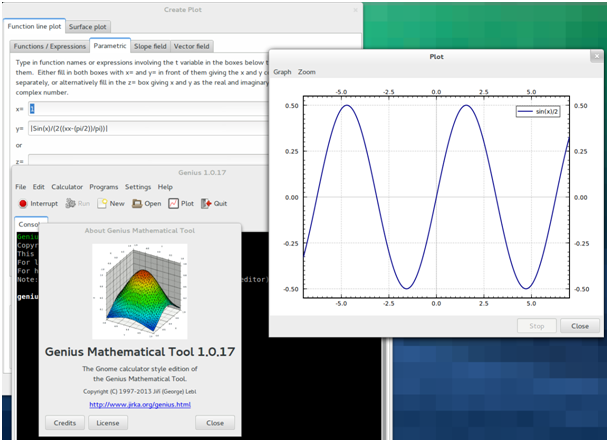Image resolution: width=609 pixels, height=442 pixels.
Task: Open the Zoom menu in Plot window
Action: 307,72
